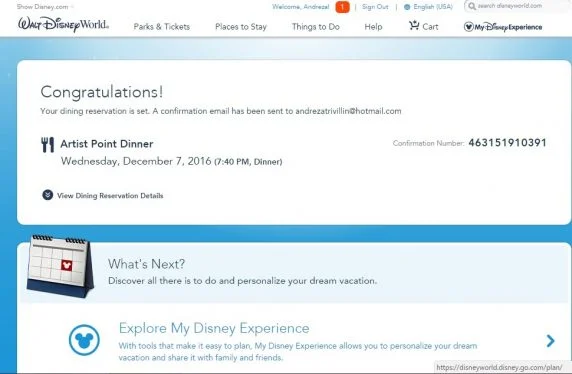Open the Things to Do menu
The width and height of the screenshot is (572, 374).
316,27
